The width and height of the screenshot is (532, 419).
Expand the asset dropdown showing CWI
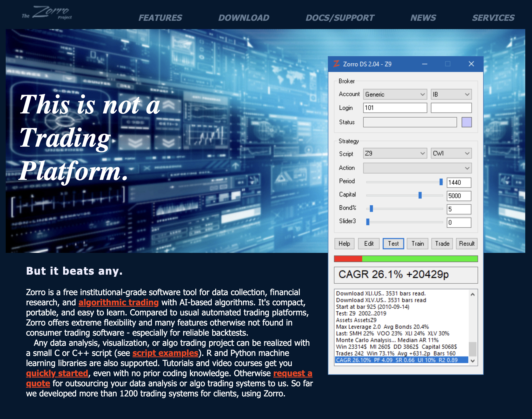pyautogui.click(x=451, y=153)
